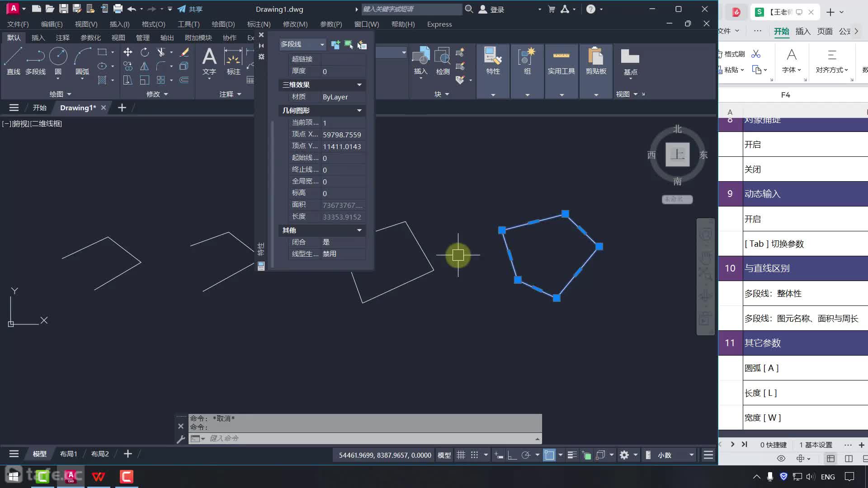Image resolution: width=868 pixels, height=488 pixels.
Task: Click the WPS Office taskbar icon
Action: pyautogui.click(x=99, y=476)
